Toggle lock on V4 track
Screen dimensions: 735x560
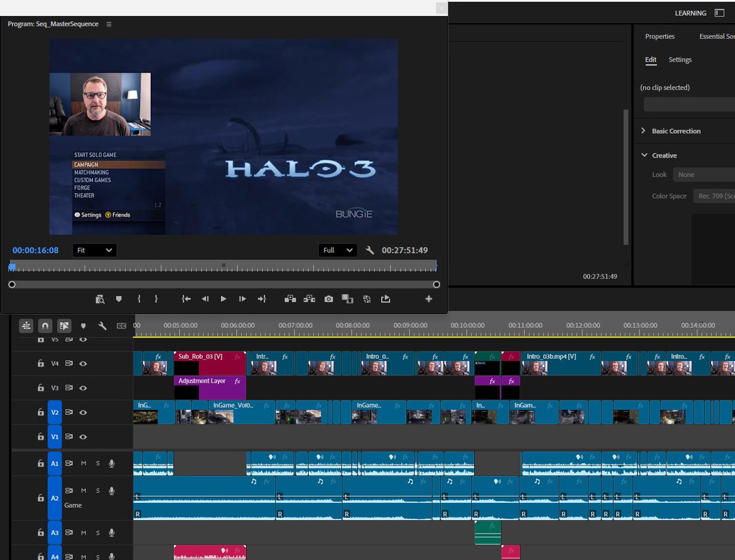pos(40,363)
